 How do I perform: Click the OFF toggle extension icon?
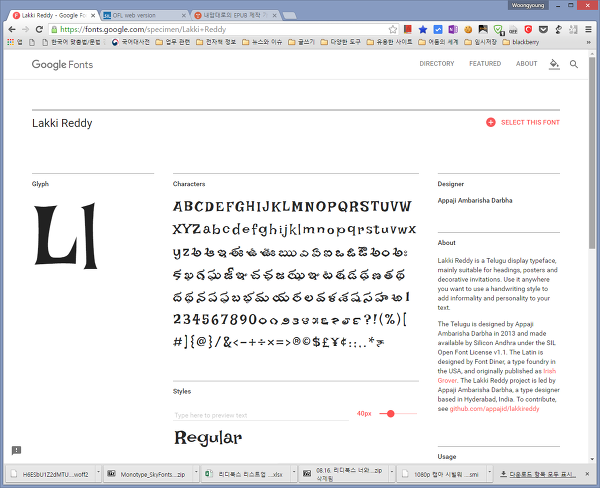[x=513, y=30]
